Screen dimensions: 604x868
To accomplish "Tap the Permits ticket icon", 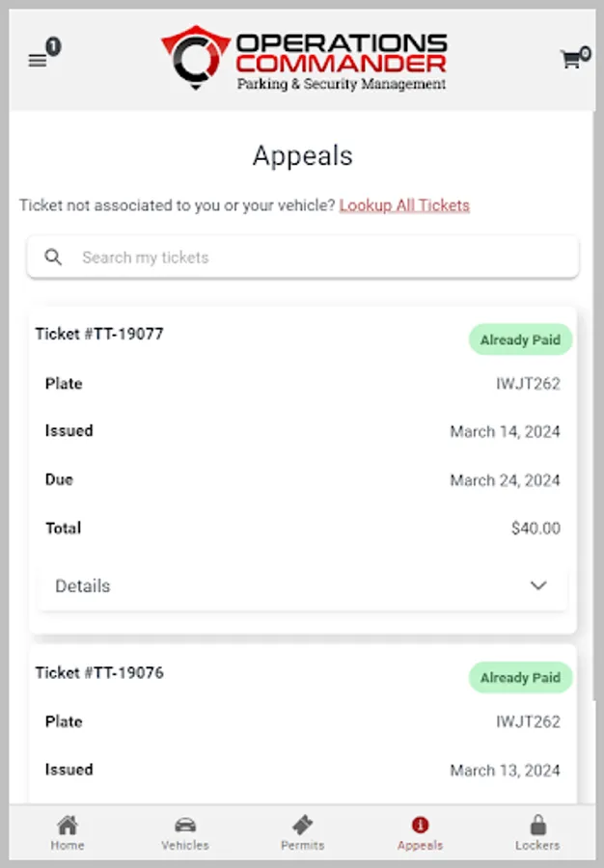I will click(302, 826).
